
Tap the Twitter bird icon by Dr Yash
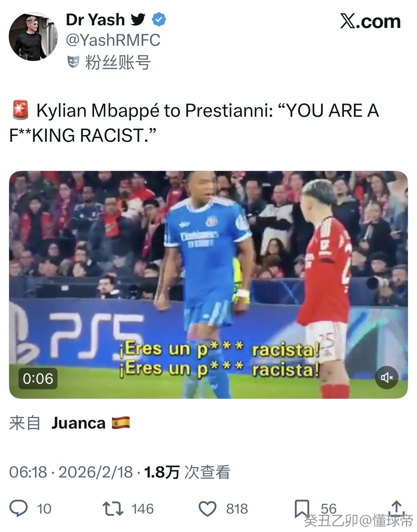pos(138,20)
